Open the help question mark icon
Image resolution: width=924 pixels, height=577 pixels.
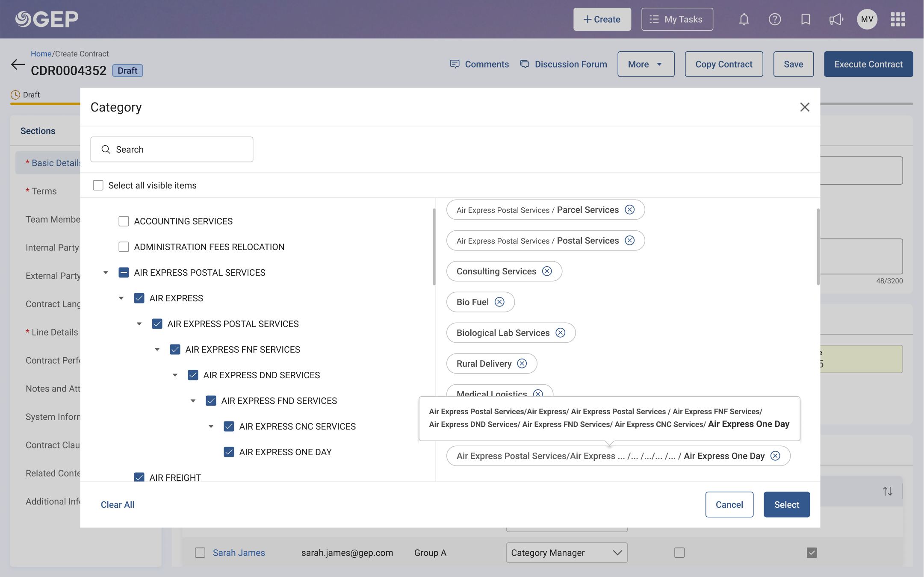[775, 19]
